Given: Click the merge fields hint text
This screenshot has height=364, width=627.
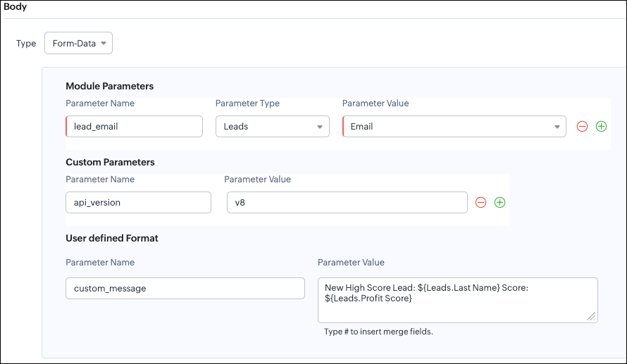Looking at the screenshot, I should [378, 332].
